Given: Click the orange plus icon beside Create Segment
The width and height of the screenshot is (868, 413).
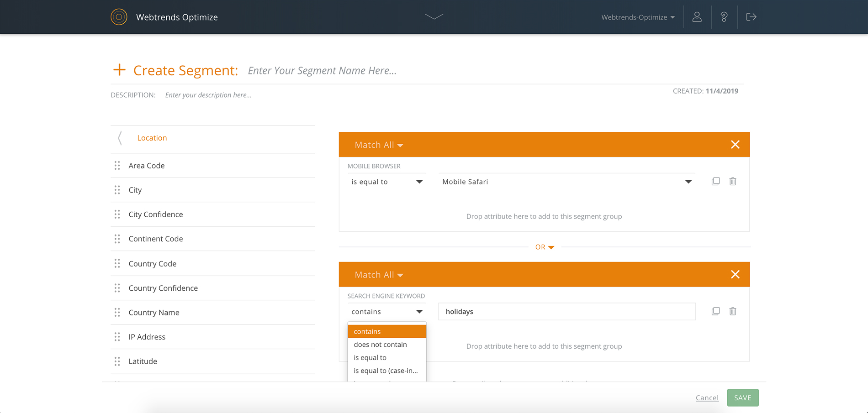Looking at the screenshot, I should (119, 70).
